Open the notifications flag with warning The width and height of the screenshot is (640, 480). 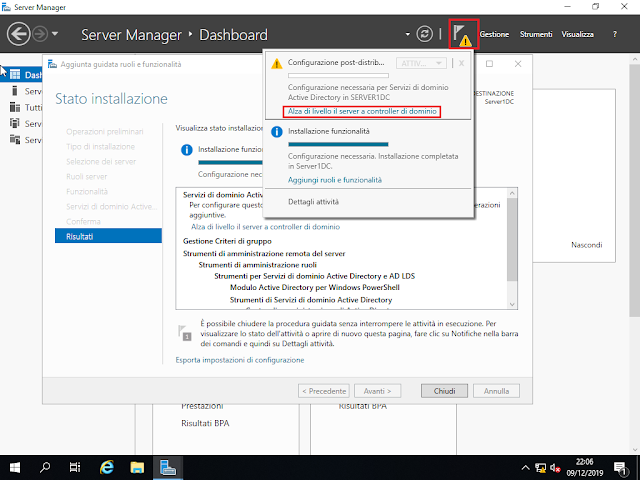point(463,34)
